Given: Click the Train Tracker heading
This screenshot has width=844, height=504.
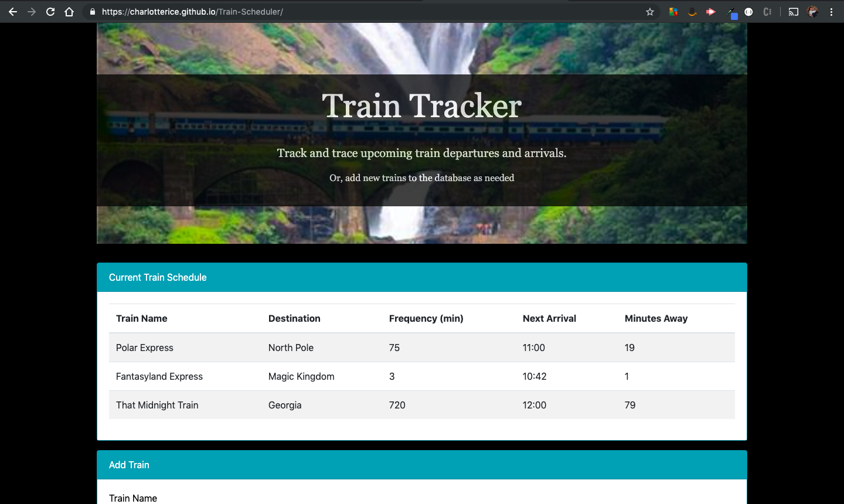Looking at the screenshot, I should pos(421,106).
